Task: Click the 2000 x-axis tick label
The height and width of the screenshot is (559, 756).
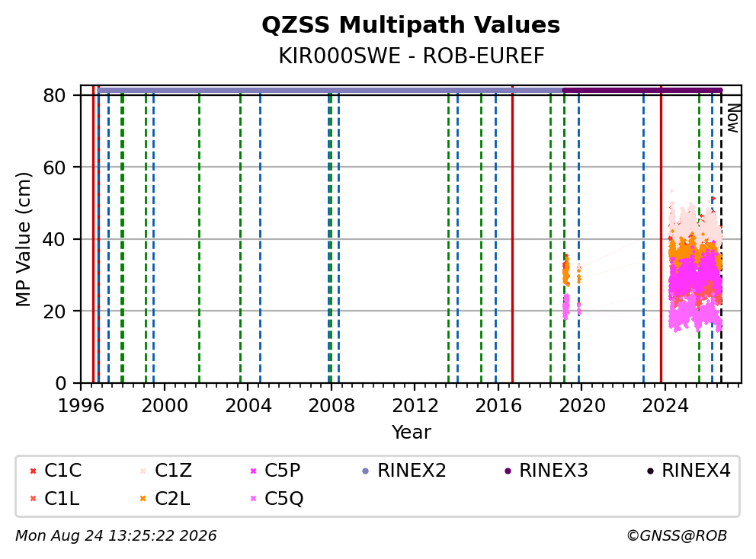Action: 165,406
